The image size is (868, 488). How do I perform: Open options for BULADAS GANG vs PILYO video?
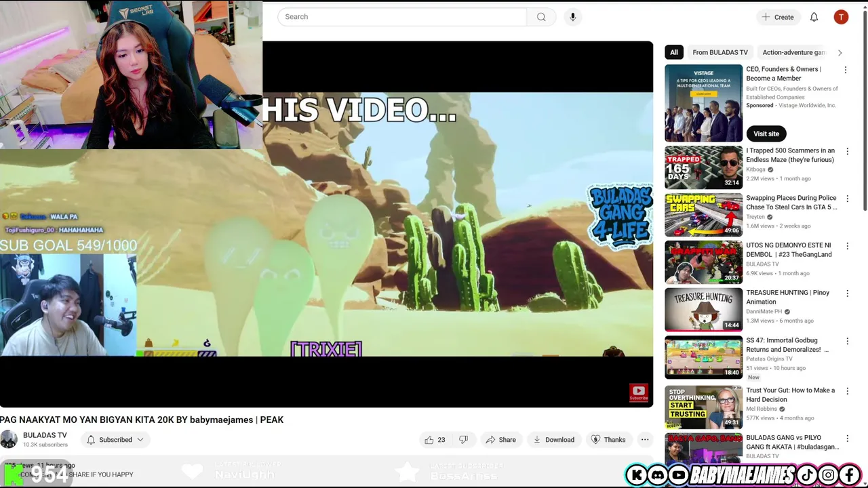pos(847,439)
